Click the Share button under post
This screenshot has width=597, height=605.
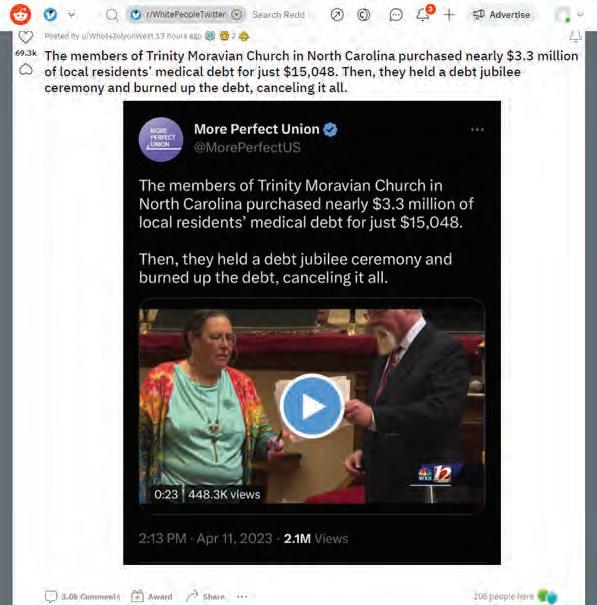205,597
